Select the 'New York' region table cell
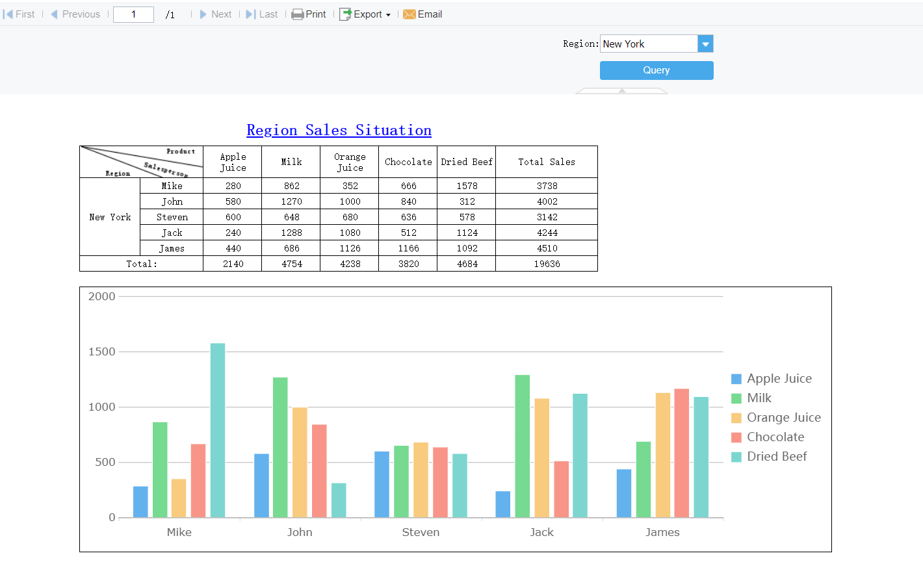 tap(110, 217)
